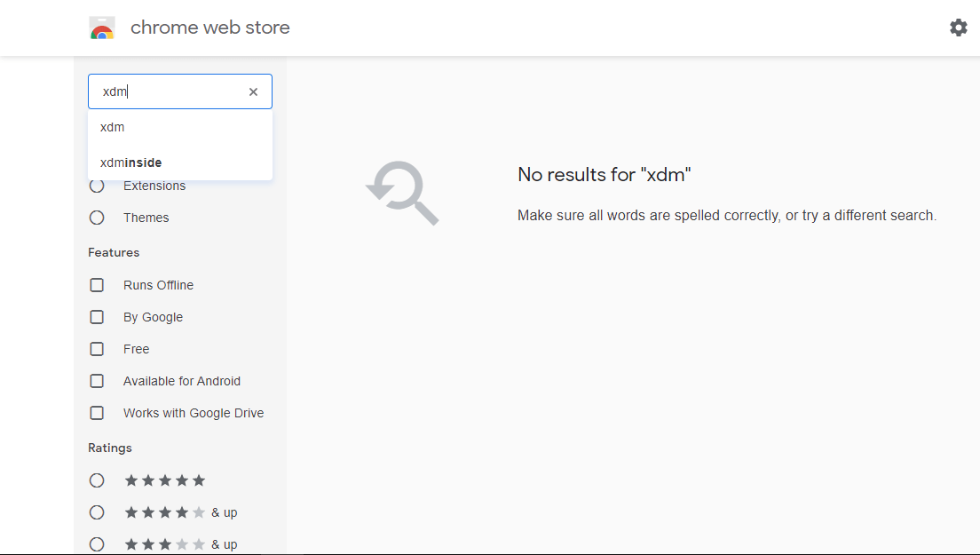The height and width of the screenshot is (555, 980).
Task: Click the spelling suggestion message text
Action: coord(727,216)
